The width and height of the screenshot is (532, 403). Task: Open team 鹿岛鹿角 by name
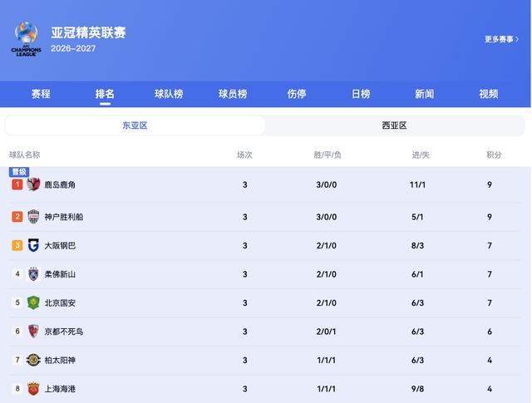[x=60, y=184]
